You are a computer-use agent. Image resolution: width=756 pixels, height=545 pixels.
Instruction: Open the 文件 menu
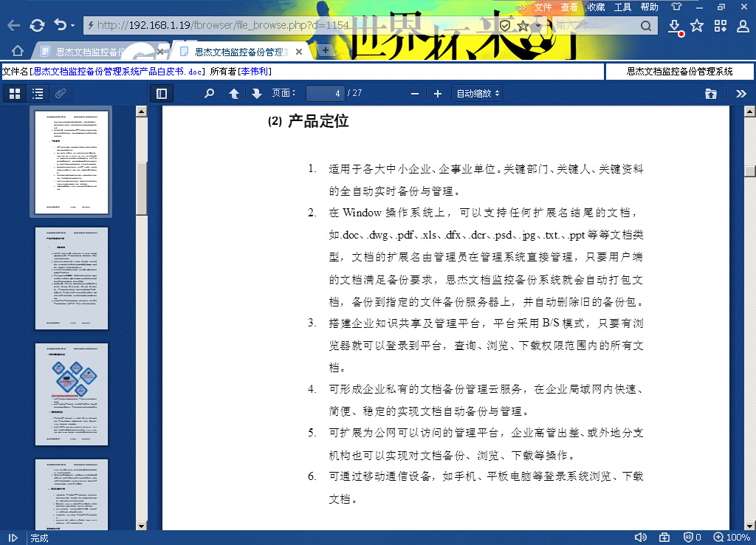[543, 7]
